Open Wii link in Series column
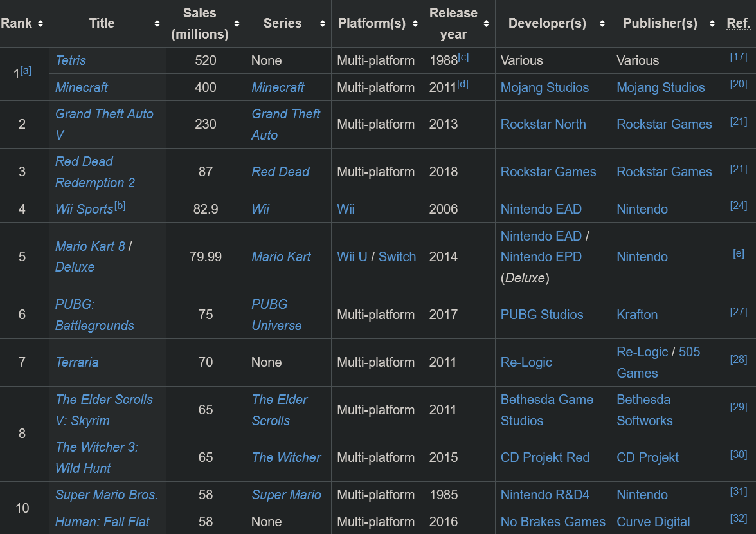This screenshot has height=534, width=756. click(260, 209)
